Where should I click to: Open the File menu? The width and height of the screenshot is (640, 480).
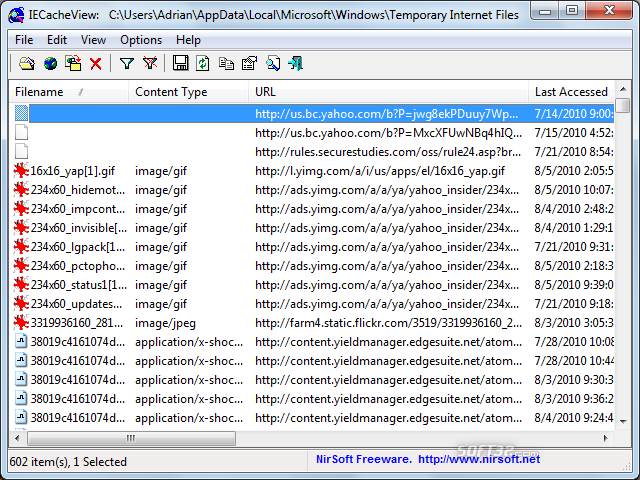point(24,40)
